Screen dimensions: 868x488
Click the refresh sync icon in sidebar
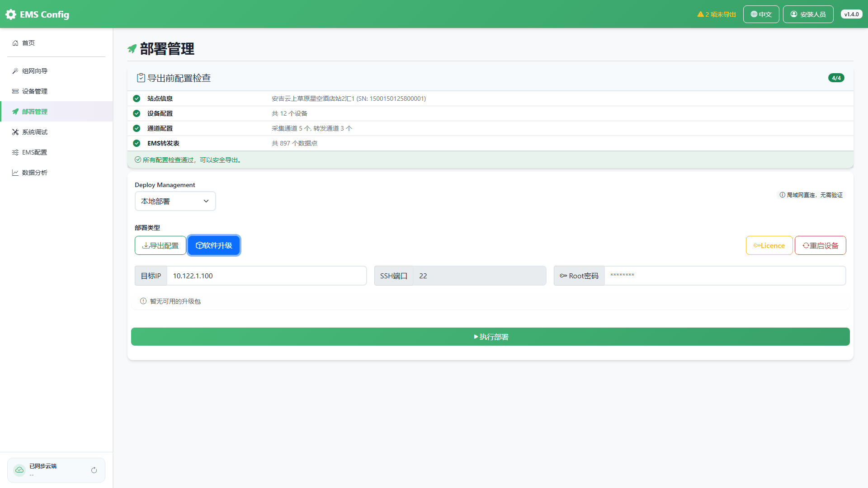pos(94,470)
